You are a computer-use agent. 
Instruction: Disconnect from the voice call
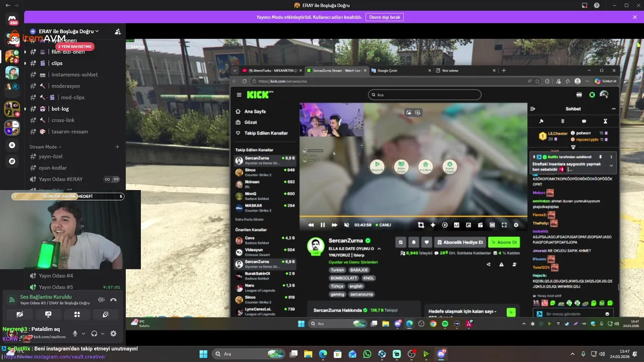tap(113, 300)
